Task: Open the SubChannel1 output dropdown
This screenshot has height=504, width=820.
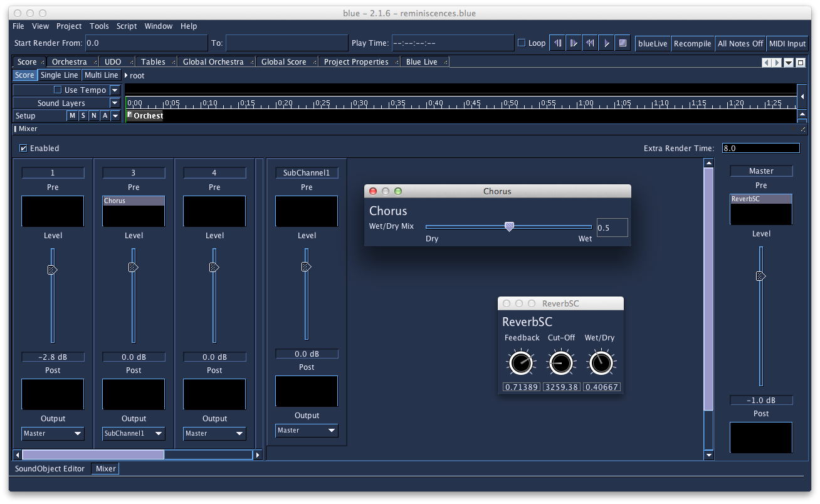Action: [x=307, y=430]
